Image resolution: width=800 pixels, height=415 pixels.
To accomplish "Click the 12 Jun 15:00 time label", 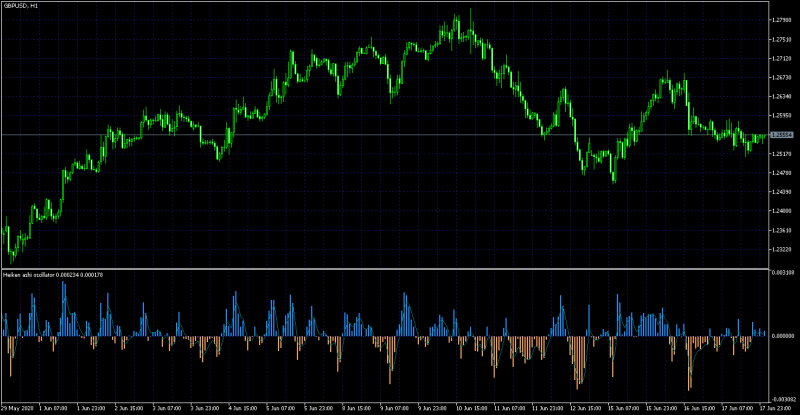I will point(585,408).
